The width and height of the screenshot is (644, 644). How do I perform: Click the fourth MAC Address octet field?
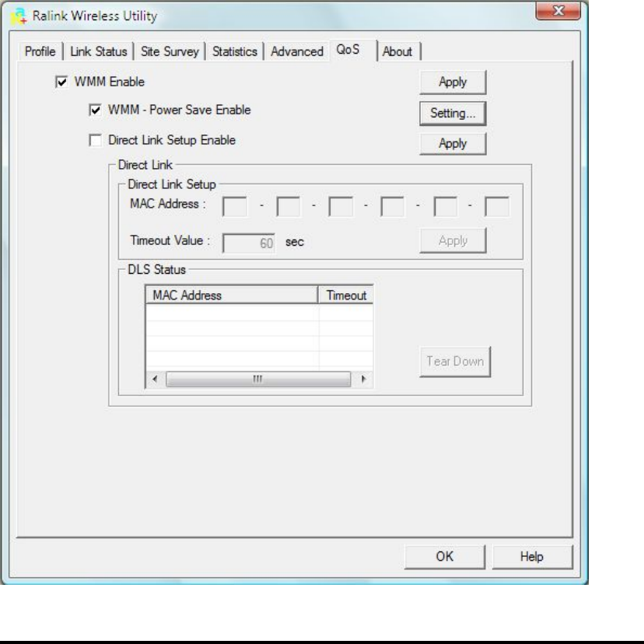(393, 206)
